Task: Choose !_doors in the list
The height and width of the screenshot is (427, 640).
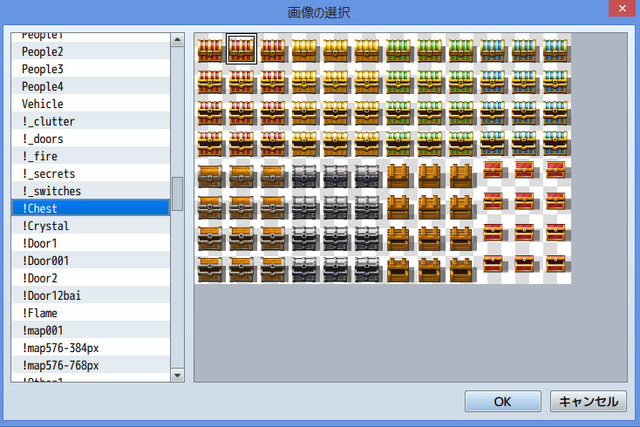Action: 91,139
